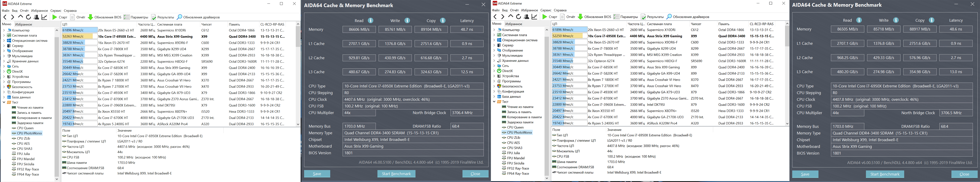Refresh the right AIDA64 Extreme window

pos(518,17)
